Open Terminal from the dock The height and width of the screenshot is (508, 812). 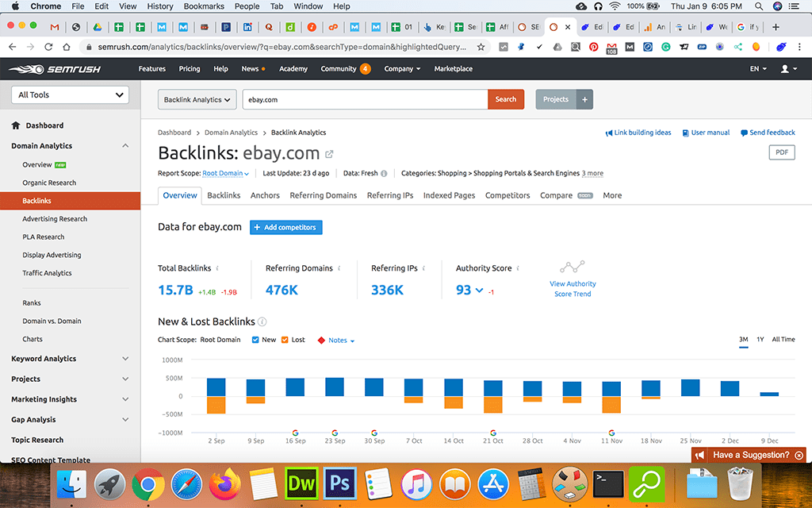coord(608,484)
